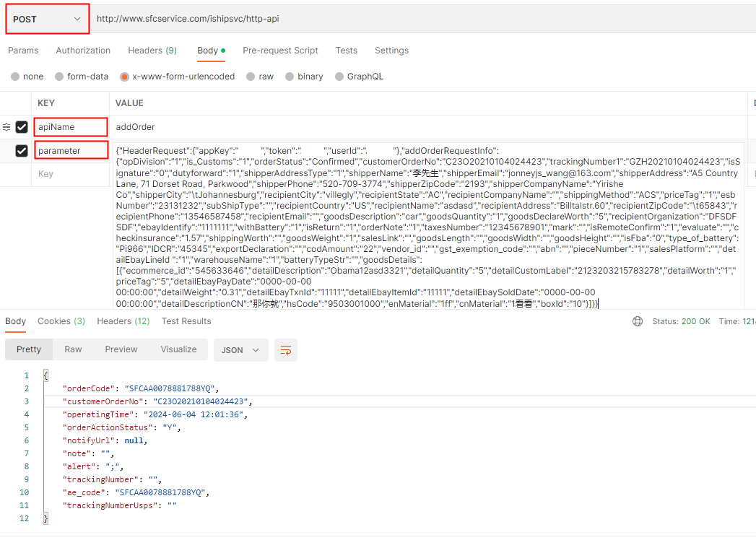Switch to the Authorization tab

point(83,51)
